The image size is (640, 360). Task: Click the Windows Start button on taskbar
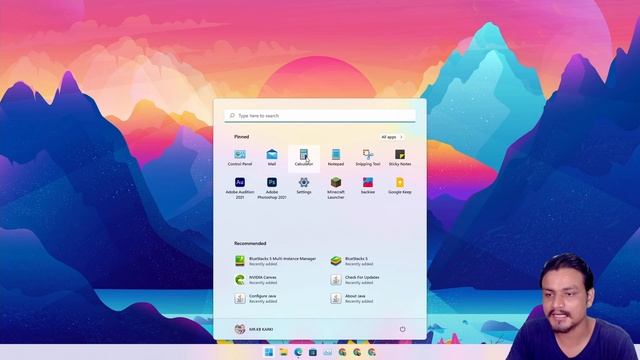[269, 352]
